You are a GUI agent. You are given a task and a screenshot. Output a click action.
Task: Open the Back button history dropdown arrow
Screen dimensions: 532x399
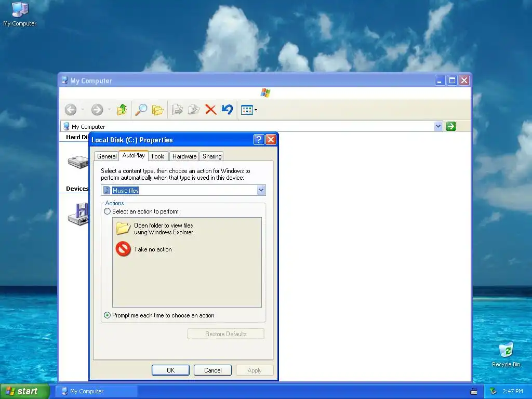[83, 110]
